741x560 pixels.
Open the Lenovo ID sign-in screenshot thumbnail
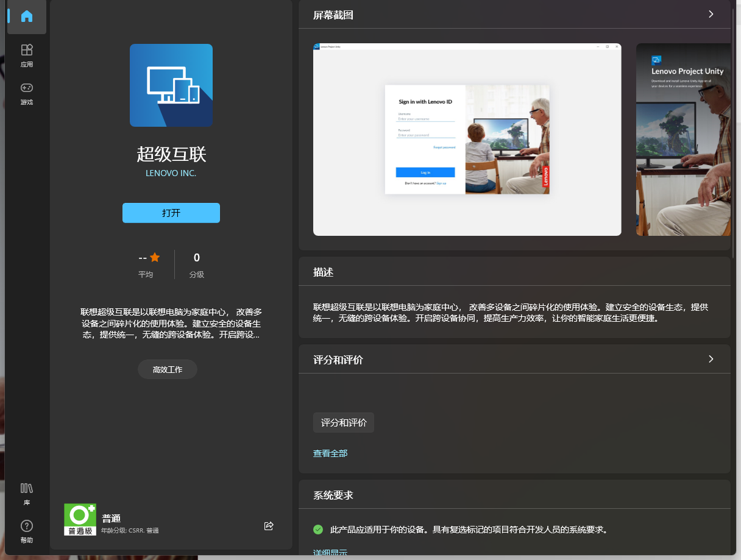point(467,140)
